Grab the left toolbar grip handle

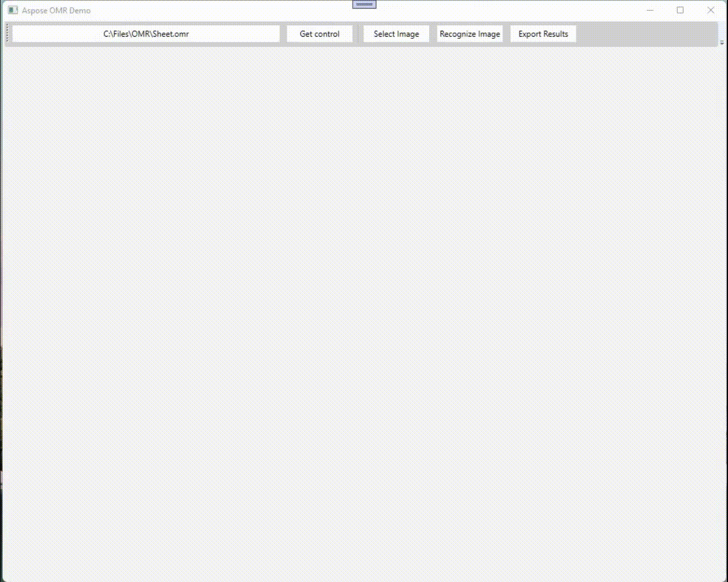click(8, 33)
